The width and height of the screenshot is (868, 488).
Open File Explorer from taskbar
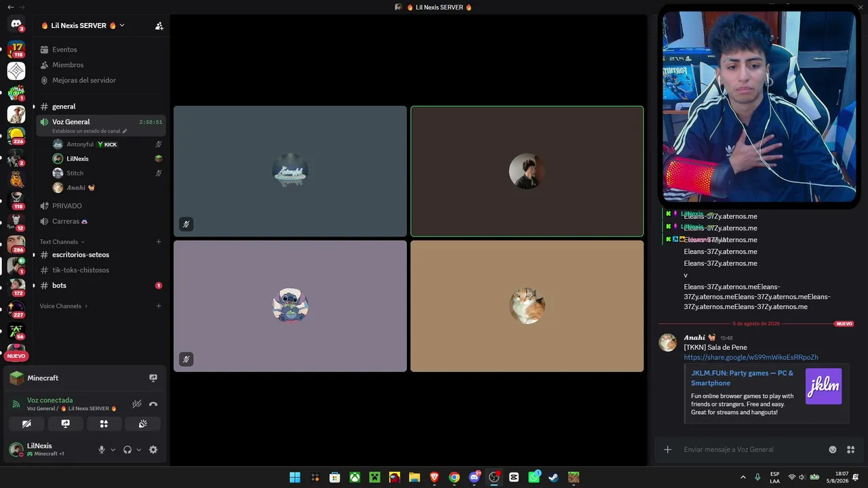tap(414, 477)
